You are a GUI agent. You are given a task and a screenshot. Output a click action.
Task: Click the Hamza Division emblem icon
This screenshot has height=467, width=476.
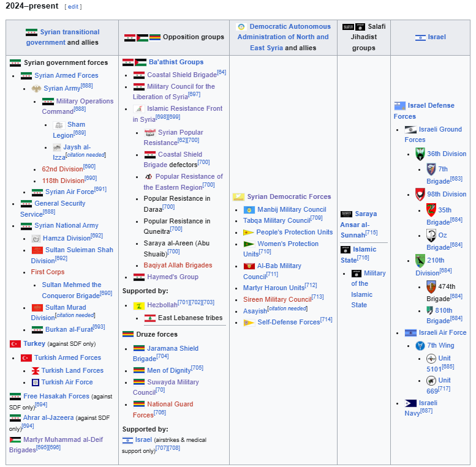(36, 239)
